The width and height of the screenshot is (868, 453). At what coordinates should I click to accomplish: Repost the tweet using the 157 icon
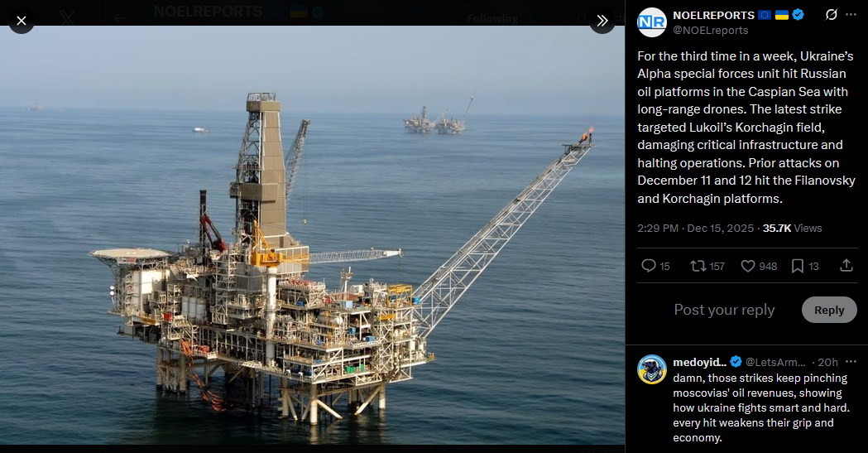[x=707, y=267]
